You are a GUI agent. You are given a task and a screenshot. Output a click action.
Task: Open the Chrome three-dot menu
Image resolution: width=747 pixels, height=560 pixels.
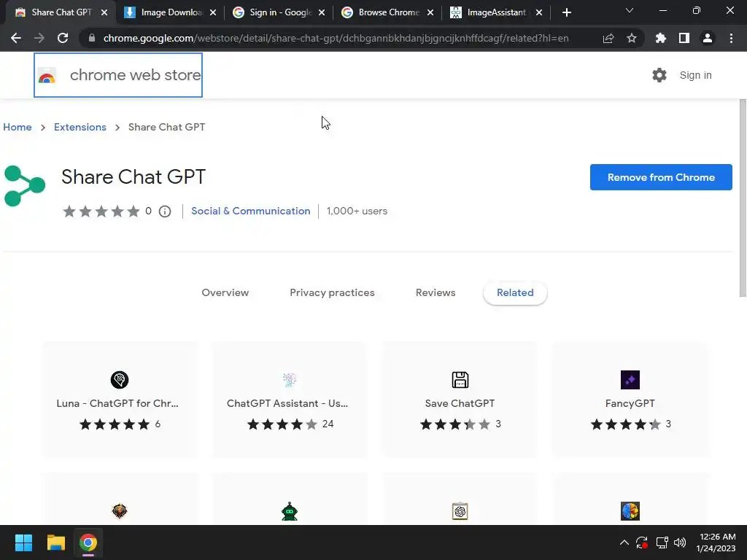731,38
